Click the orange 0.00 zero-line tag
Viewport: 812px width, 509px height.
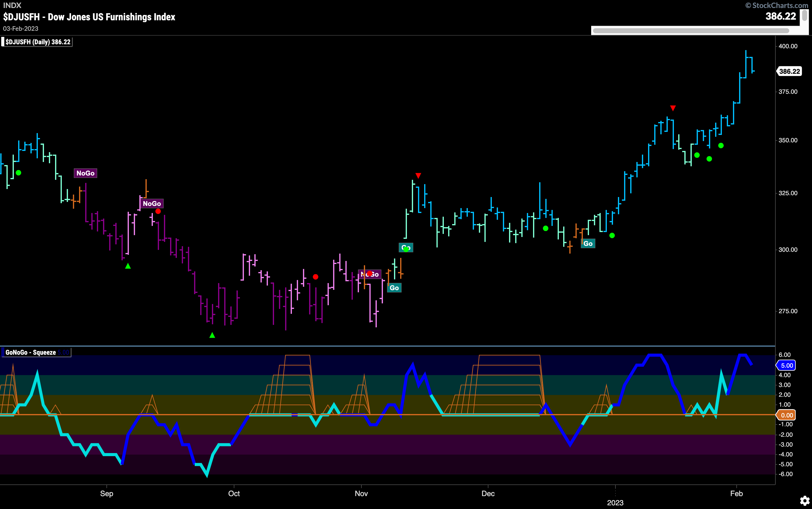(x=786, y=416)
